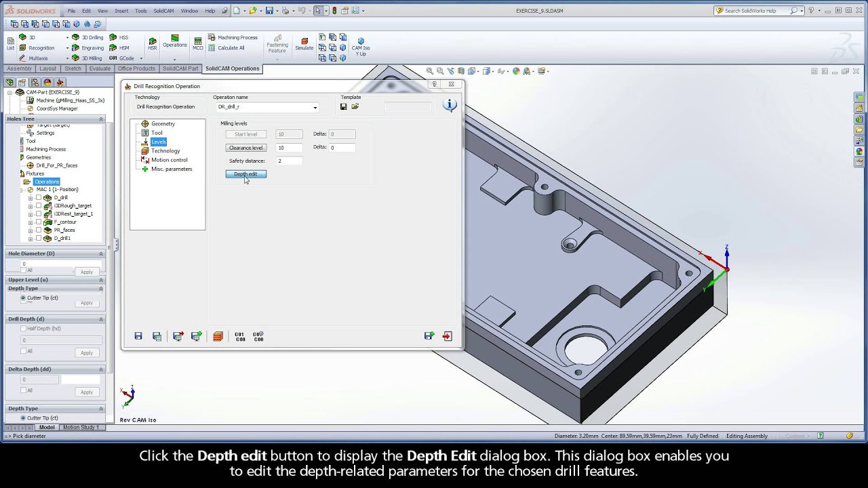Select the HSM operation icon
The height and width of the screenshot is (488, 868).
(119, 47)
